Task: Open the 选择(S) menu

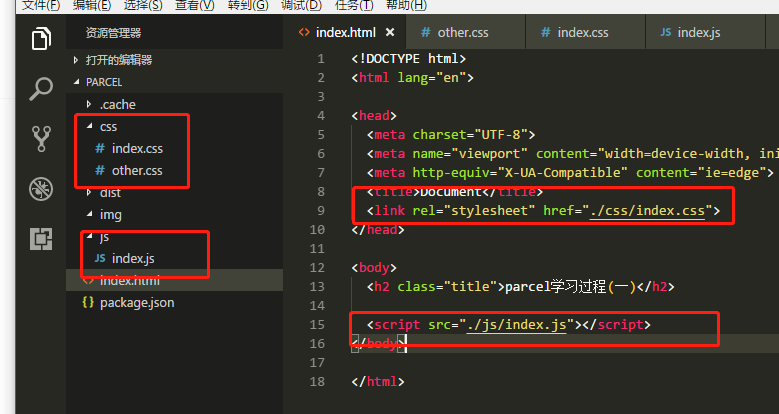Action: tap(143, 5)
